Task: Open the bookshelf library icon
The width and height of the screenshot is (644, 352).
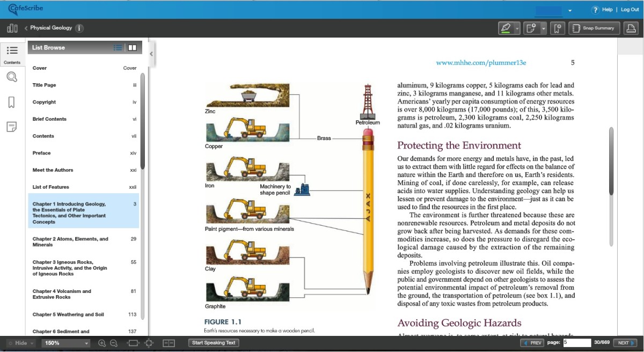Action: (12, 28)
